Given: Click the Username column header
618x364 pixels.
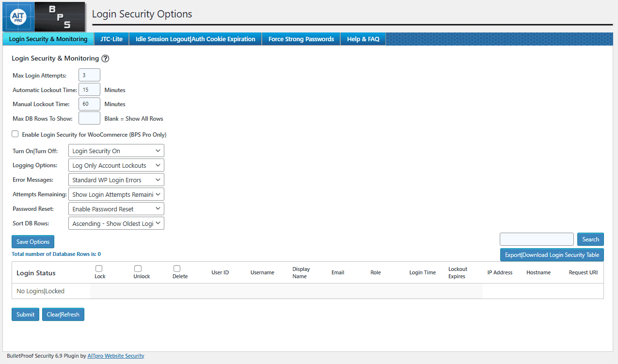Looking at the screenshot, I should coord(262,272).
